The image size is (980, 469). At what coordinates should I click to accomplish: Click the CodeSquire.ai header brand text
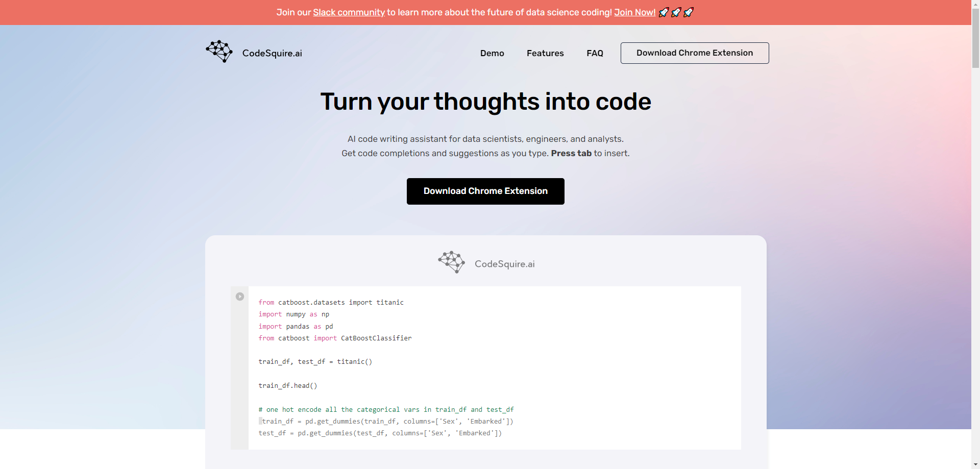(272, 53)
